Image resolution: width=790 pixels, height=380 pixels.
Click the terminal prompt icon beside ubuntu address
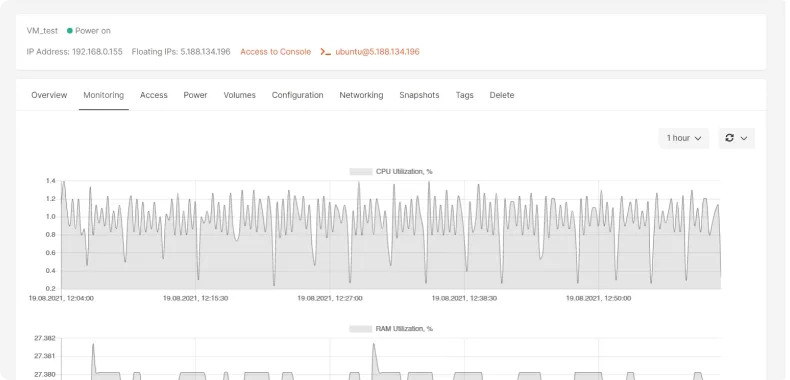pos(326,52)
